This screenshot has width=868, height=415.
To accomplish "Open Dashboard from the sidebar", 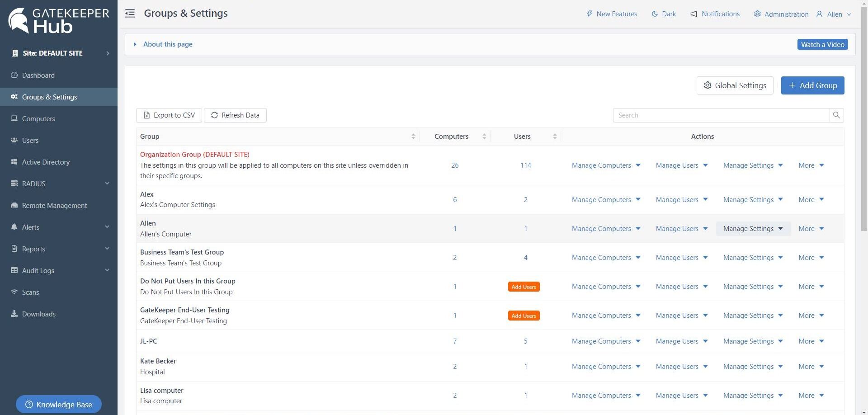I will (38, 75).
